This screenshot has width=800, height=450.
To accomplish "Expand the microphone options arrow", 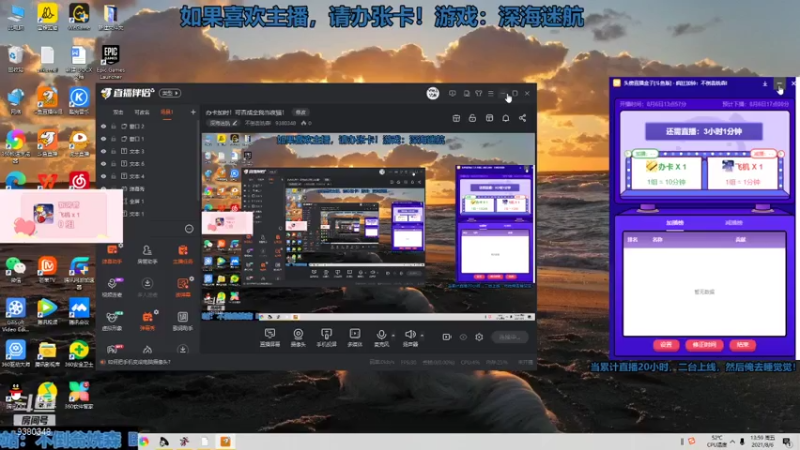I will (x=393, y=336).
